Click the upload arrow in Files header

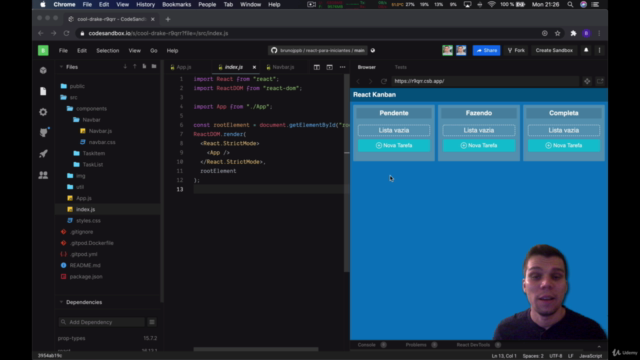click(135, 67)
